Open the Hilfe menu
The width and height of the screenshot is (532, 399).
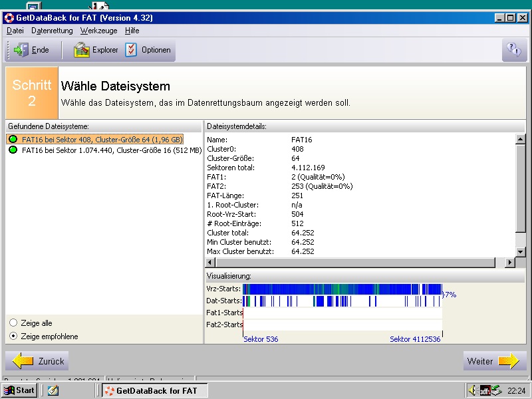pos(132,31)
